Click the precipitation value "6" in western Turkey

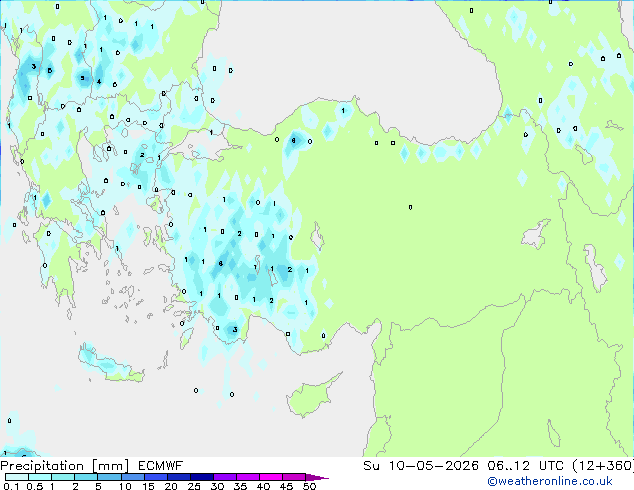click(x=220, y=263)
